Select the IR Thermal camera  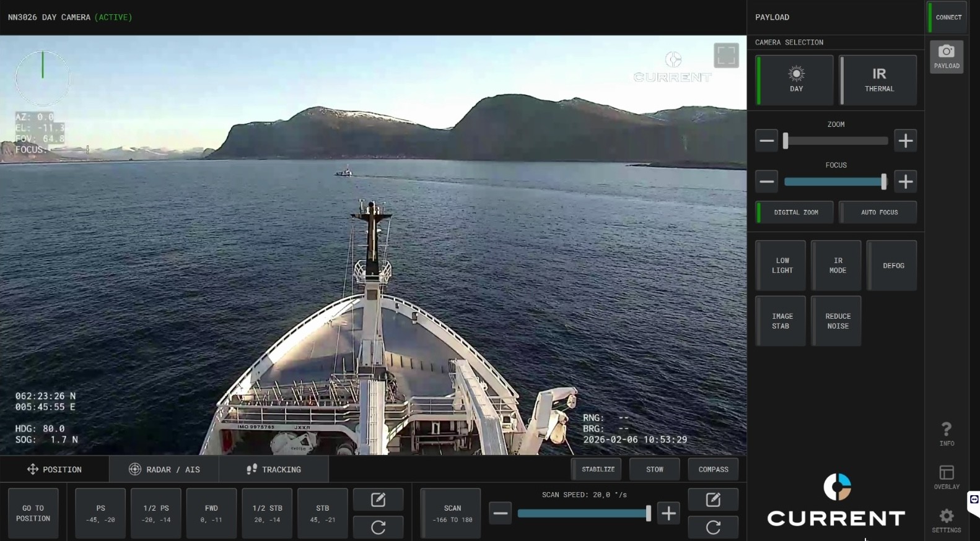coord(878,80)
